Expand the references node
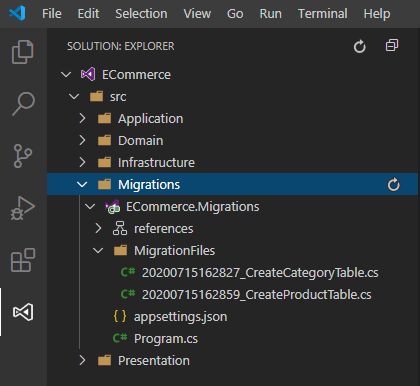The height and width of the screenshot is (386, 420). click(98, 228)
